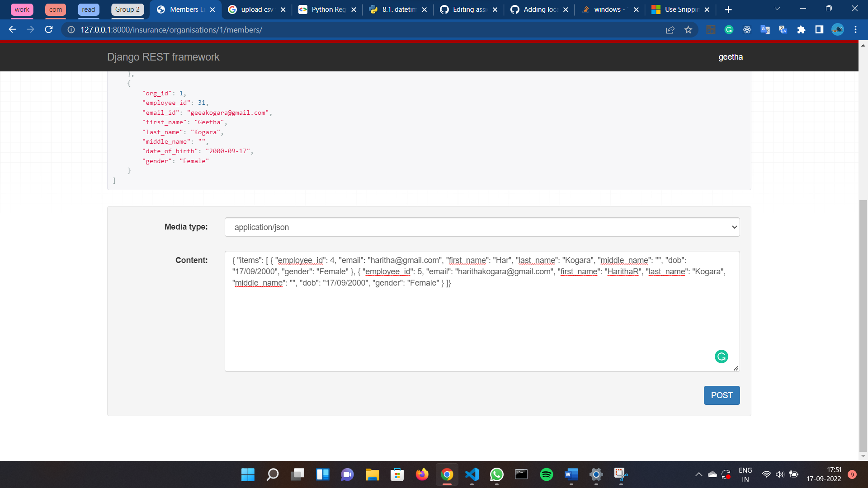Open the extensions puzzle icon

tap(801, 29)
